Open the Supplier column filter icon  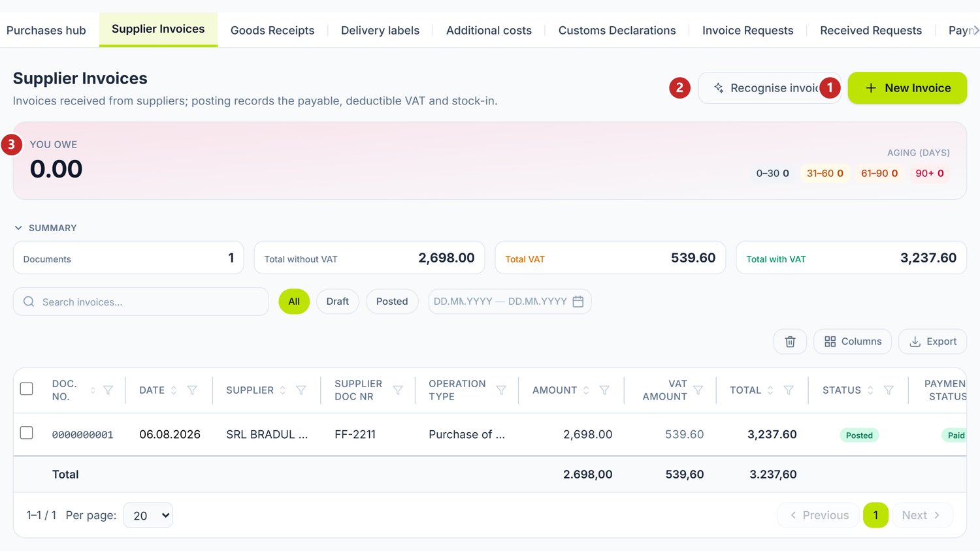pyautogui.click(x=301, y=390)
